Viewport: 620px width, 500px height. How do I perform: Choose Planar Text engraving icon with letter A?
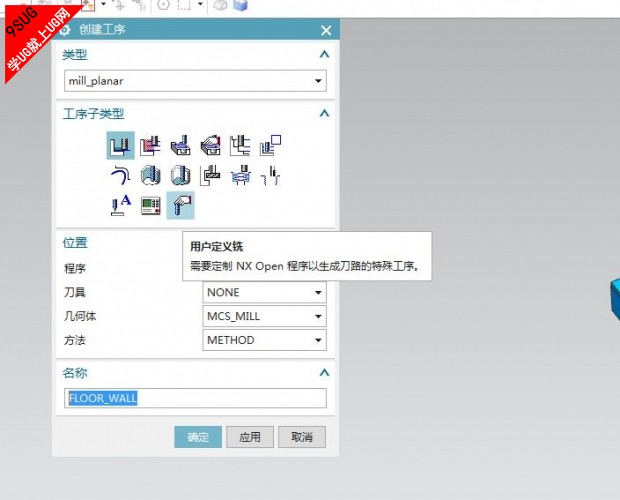[121, 206]
